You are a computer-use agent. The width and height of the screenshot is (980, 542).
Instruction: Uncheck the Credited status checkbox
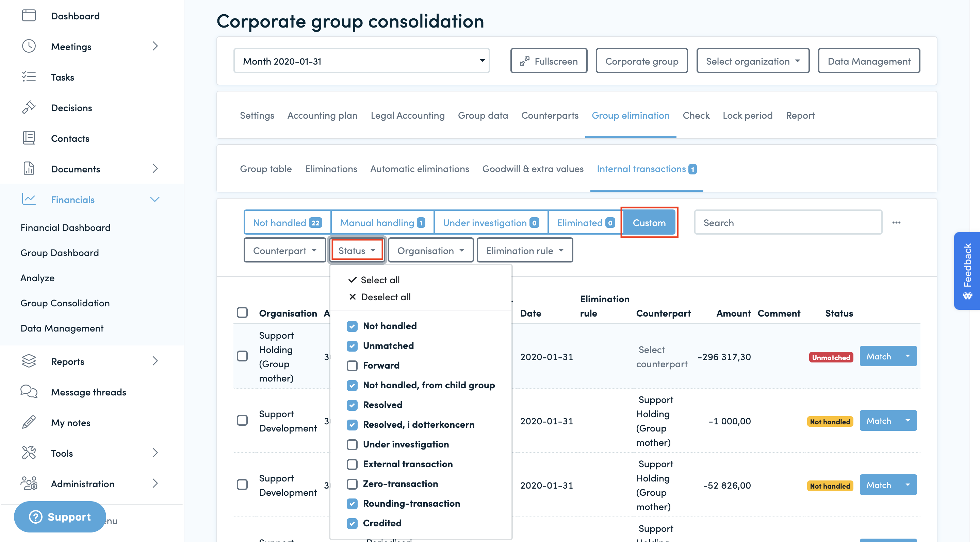(x=352, y=524)
